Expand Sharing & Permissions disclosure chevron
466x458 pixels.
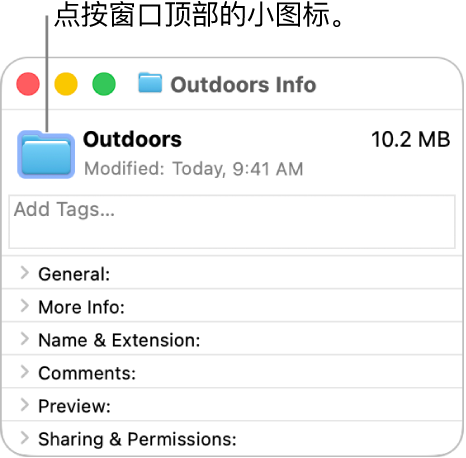[24, 438]
